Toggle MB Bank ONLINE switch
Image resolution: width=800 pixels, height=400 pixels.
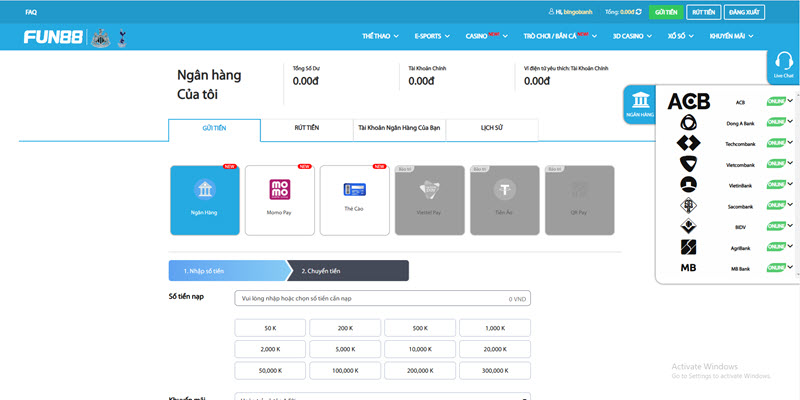[776, 268]
